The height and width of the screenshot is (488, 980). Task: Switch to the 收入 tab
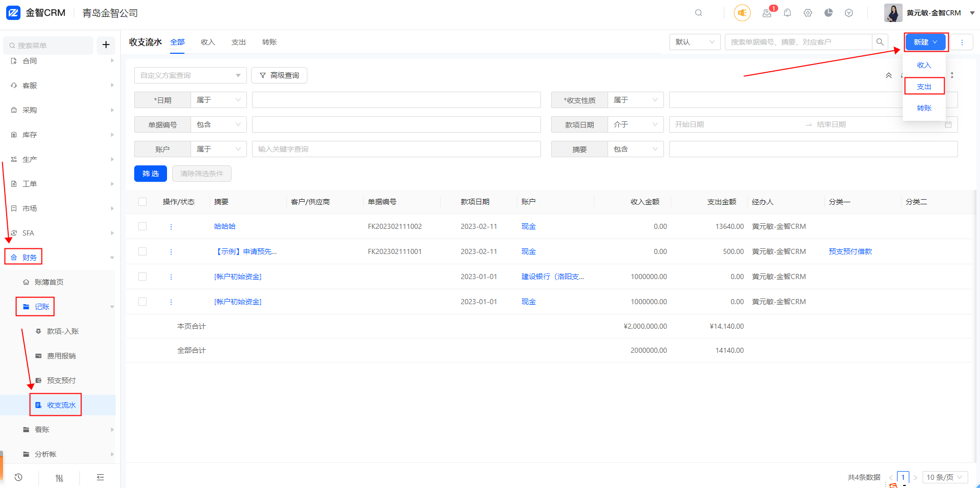point(207,42)
